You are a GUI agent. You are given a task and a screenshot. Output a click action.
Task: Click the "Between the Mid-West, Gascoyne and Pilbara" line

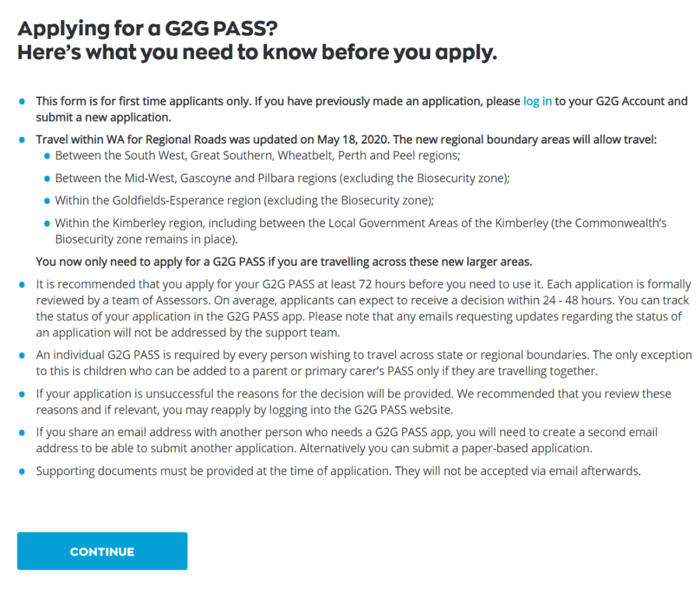click(282, 178)
